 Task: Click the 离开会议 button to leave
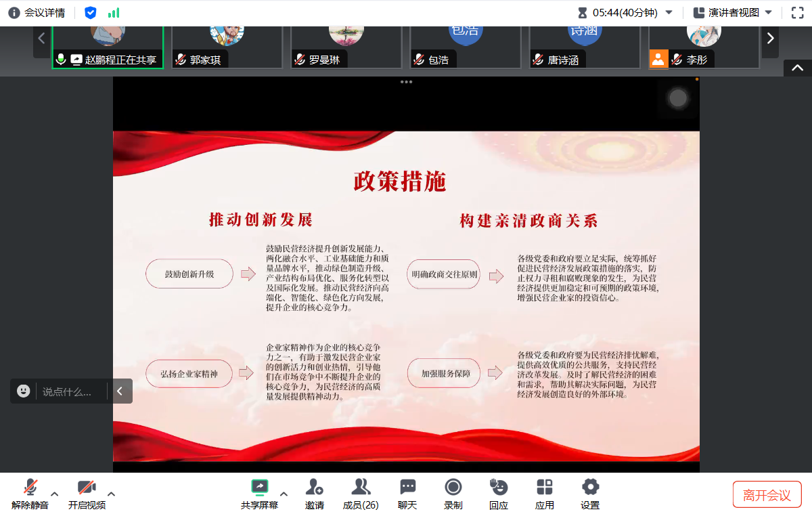coord(767,494)
